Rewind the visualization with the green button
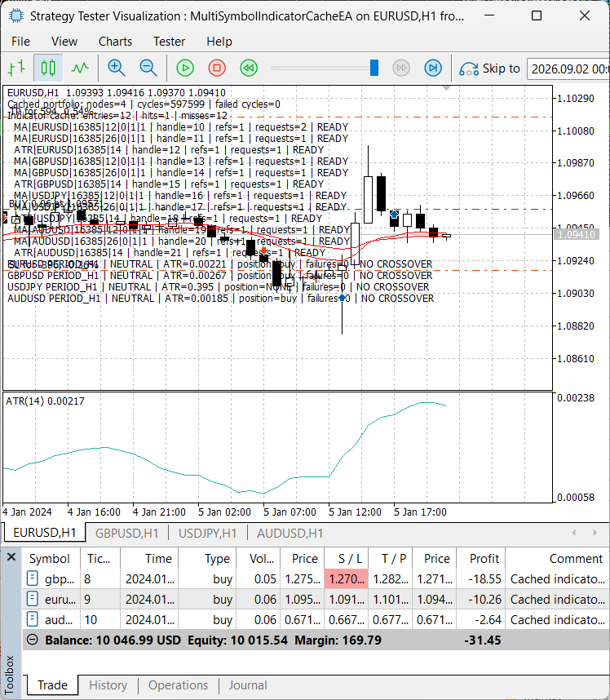 249,69
